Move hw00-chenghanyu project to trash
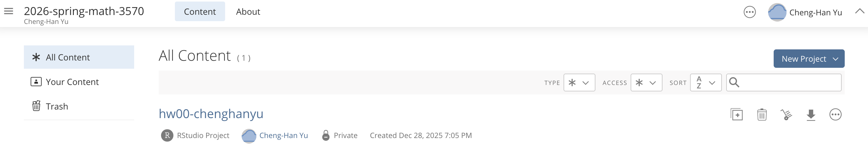The image size is (868, 146). click(x=761, y=115)
